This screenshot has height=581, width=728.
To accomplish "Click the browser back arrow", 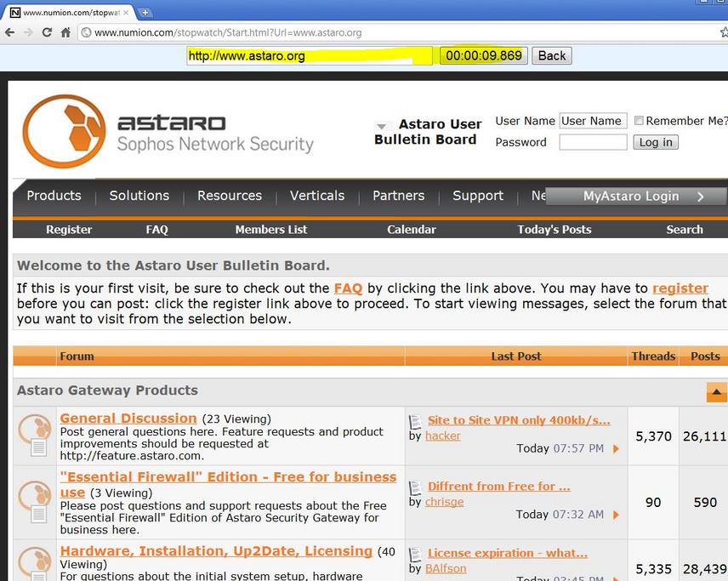I will tap(9, 32).
